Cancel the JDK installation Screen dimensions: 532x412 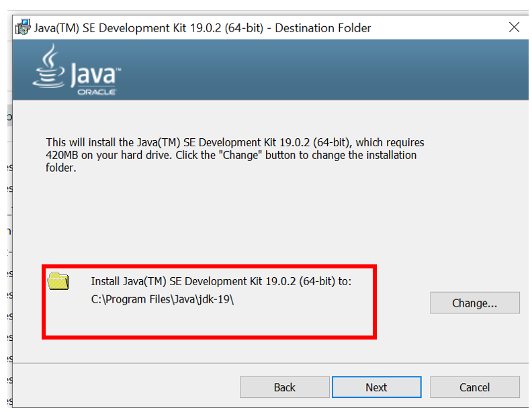pos(475,387)
